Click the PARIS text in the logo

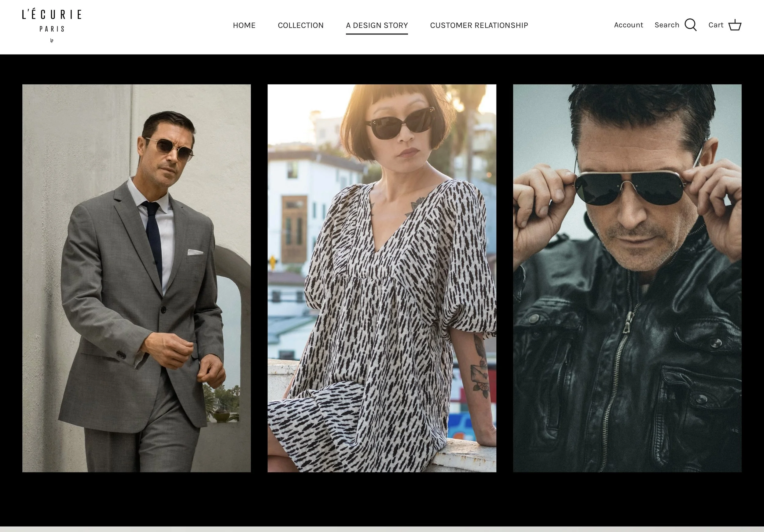click(52, 29)
